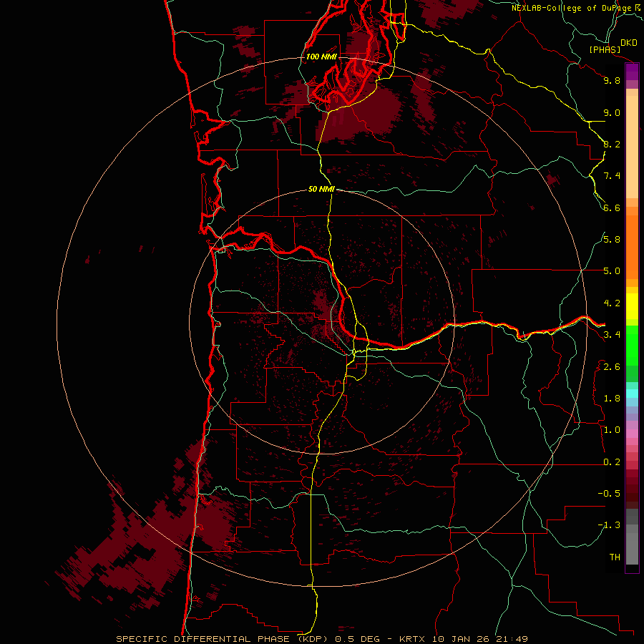Select the 100 NMI range ring label
644x644 pixels.
pyautogui.click(x=321, y=57)
